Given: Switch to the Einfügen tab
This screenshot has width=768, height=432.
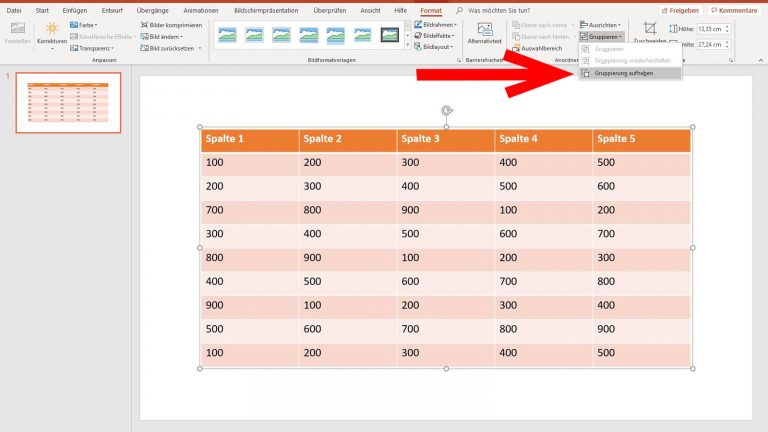Looking at the screenshot, I should (75, 10).
